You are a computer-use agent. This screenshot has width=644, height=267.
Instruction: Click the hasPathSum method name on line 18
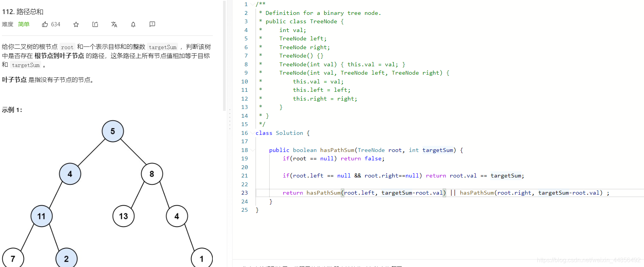(x=337, y=150)
